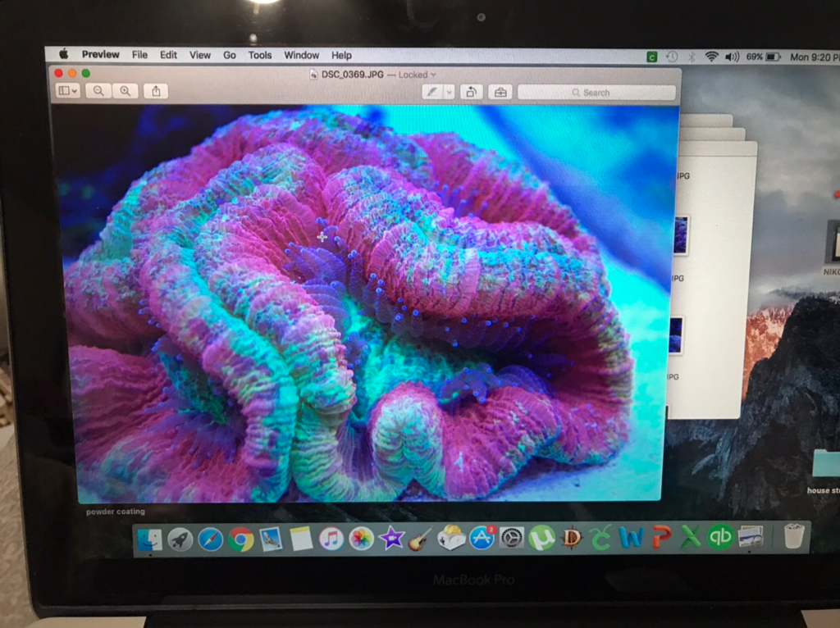
Task: Open QuickBooks from the Dock
Action: coord(720,536)
